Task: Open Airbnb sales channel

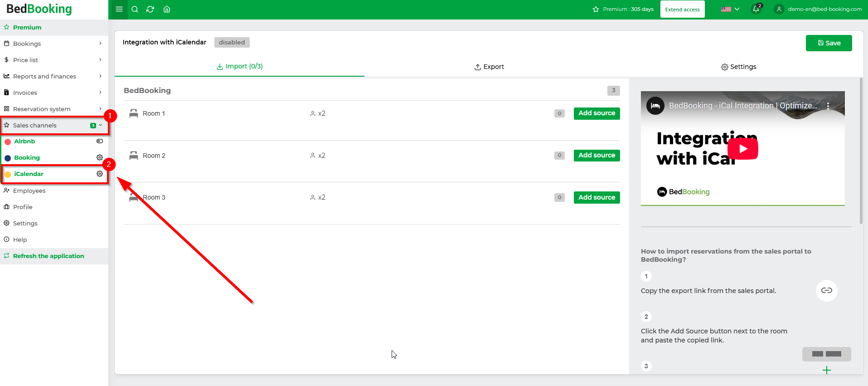Action: tap(24, 141)
